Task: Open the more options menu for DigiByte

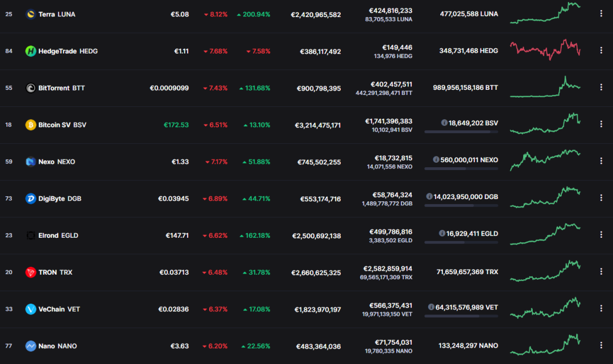Action: [x=601, y=198]
